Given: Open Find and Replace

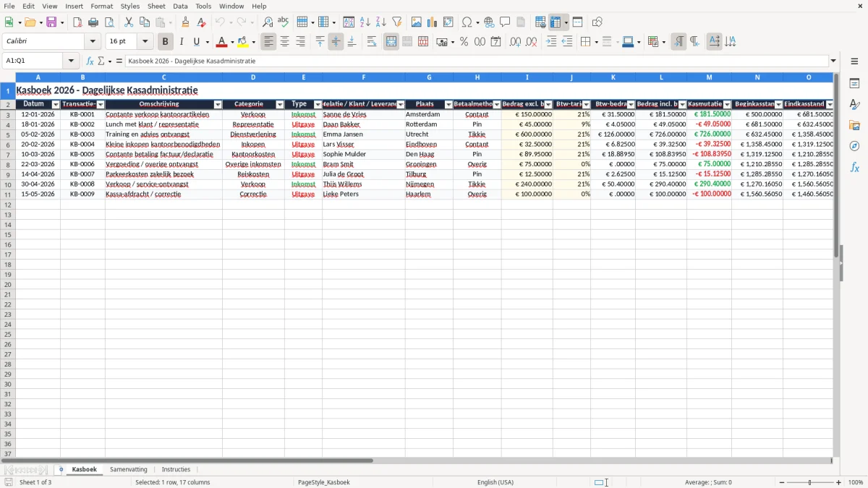Looking at the screenshot, I should (x=268, y=22).
